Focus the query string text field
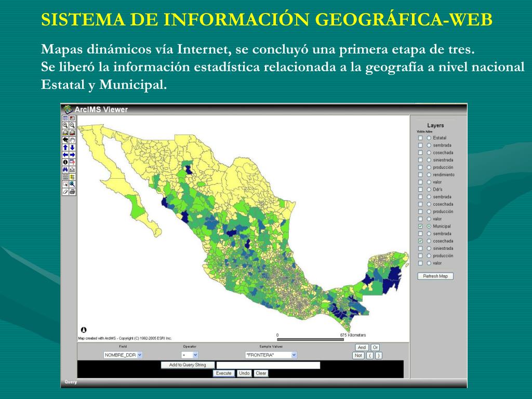The image size is (532, 399). pyautogui.click(x=269, y=365)
